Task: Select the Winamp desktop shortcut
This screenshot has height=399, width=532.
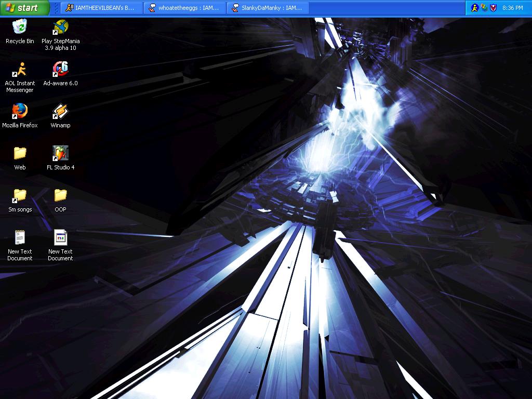Action: tap(60, 116)
